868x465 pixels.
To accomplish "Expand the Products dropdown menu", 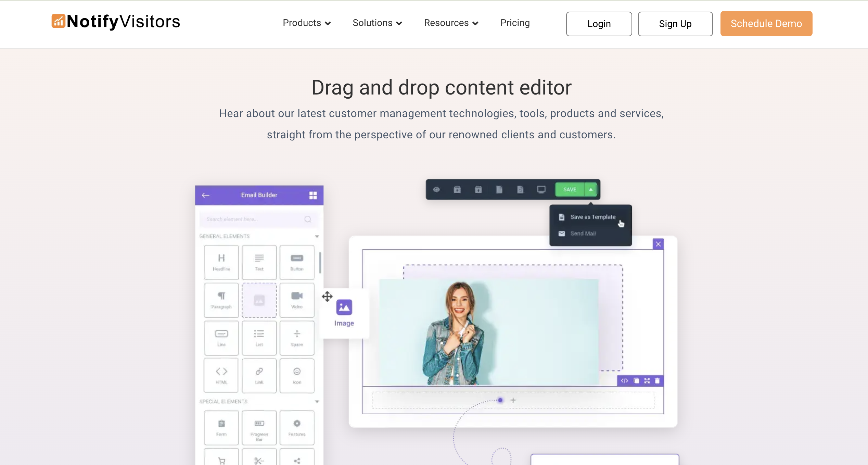I will [307, 23].
